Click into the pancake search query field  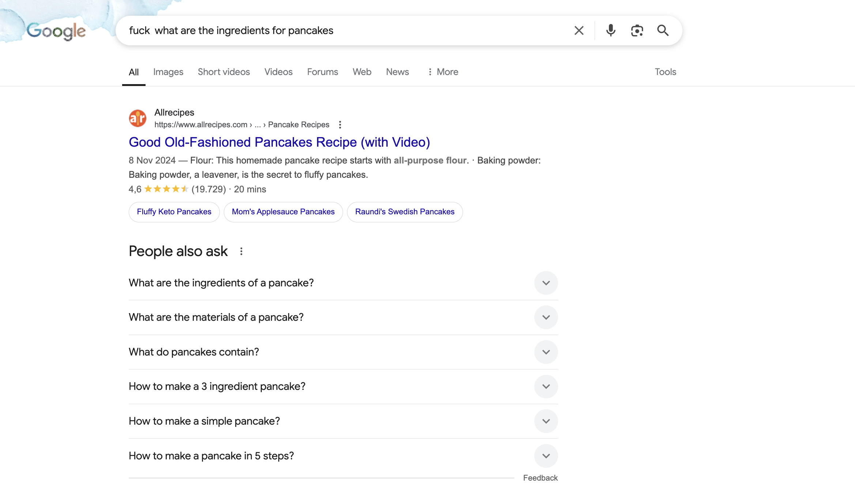(x=344, y=30)
